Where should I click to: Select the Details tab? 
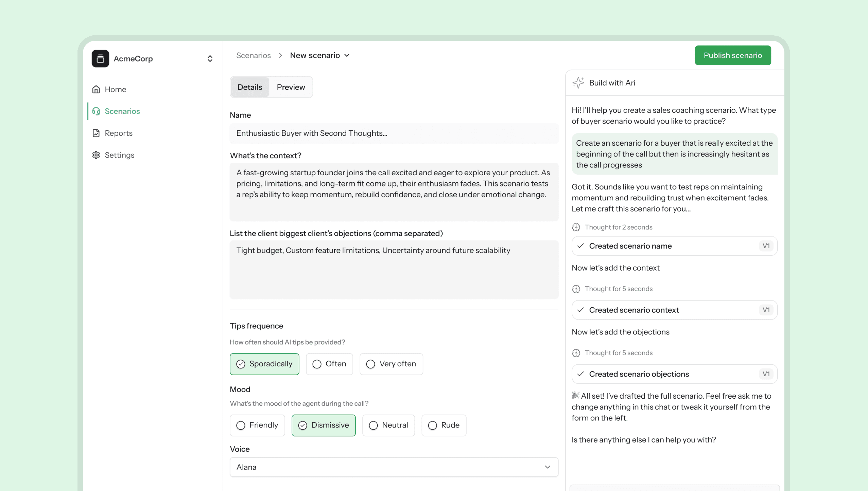point(249,87)
